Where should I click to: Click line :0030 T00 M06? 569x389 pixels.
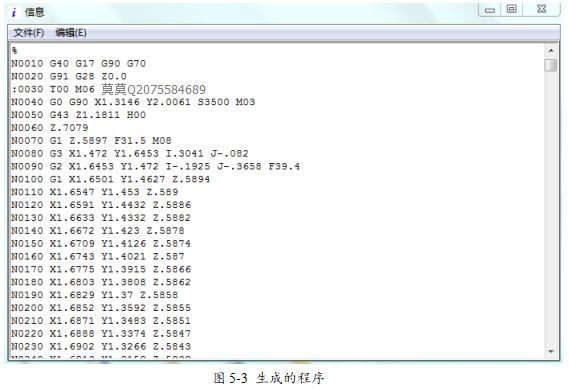point(53,89)
